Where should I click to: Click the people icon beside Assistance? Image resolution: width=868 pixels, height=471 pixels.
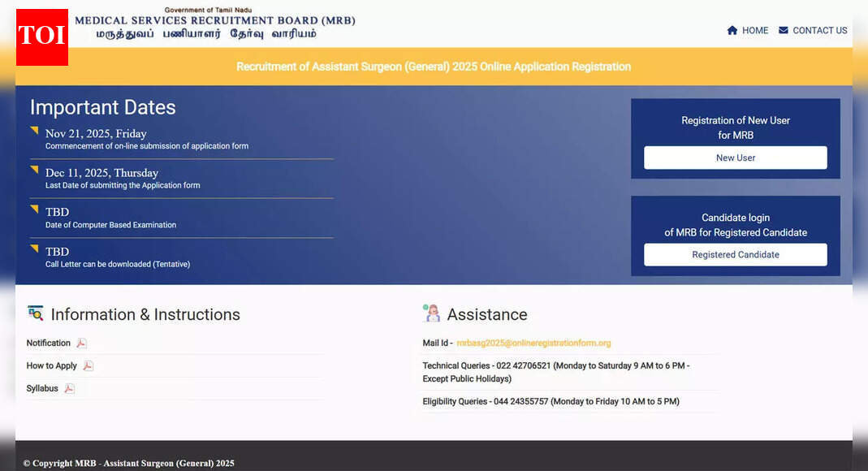click(x=431, y=311)
